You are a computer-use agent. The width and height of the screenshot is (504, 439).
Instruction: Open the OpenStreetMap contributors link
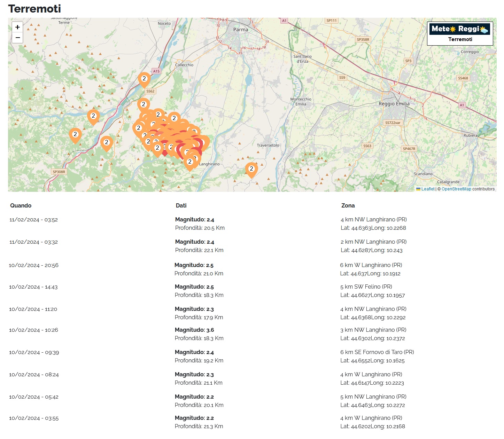tap(456, 189)
